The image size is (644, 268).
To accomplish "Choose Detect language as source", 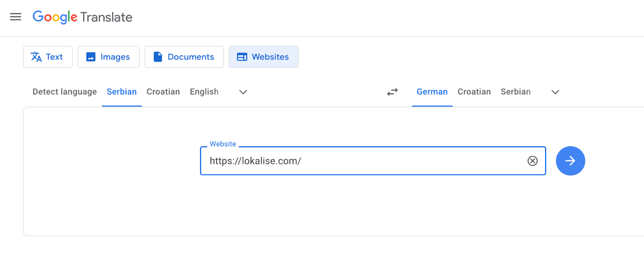I will tap(64, 92).
